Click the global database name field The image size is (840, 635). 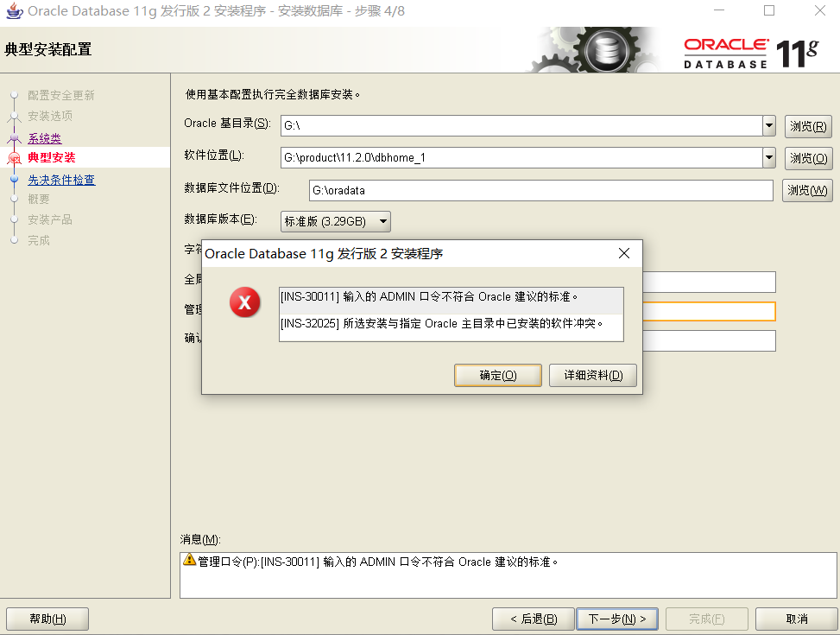click(709, 282)
